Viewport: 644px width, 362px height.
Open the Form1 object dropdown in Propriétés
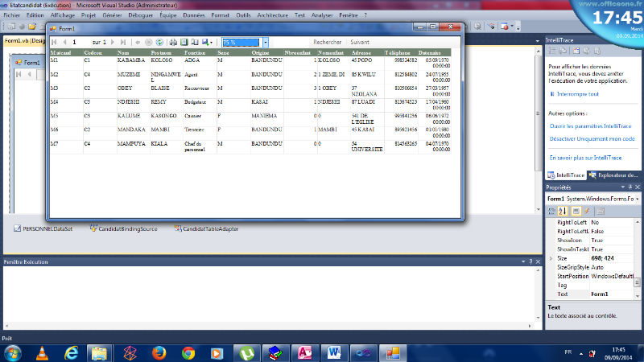(x=637, y=199)
